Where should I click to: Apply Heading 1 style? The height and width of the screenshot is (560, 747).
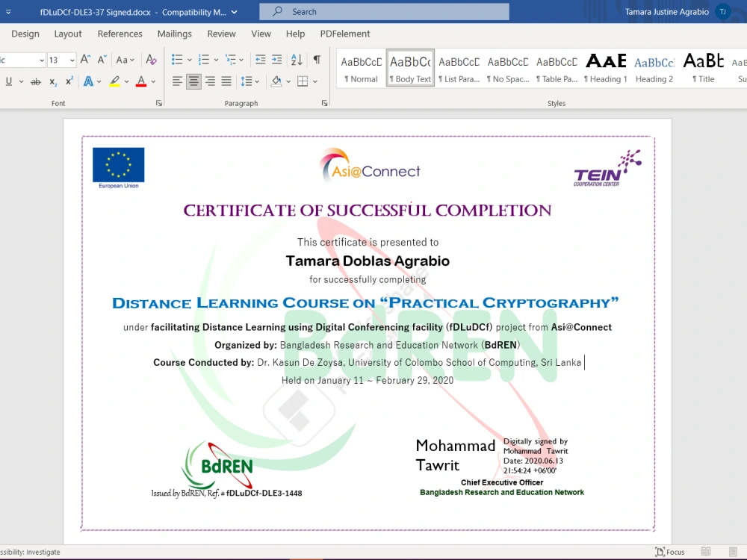(606, 68)
